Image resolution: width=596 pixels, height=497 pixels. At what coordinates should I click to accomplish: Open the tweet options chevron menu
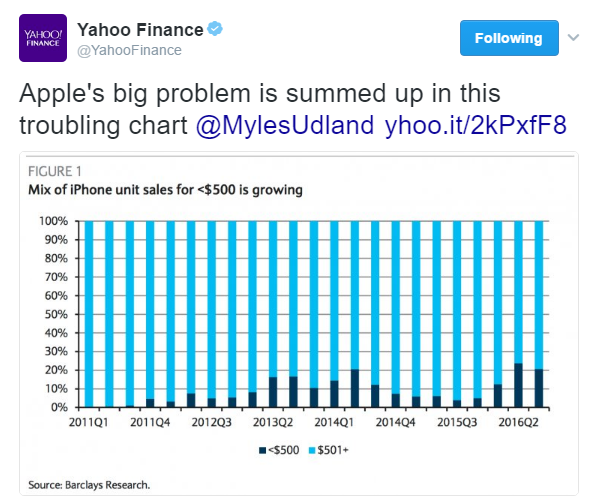coord(573,37)
